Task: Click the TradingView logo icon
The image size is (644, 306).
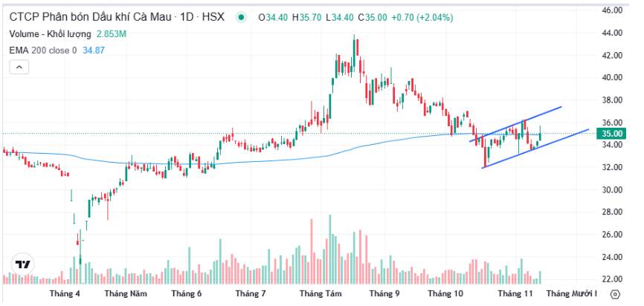Action: [22, 264]
